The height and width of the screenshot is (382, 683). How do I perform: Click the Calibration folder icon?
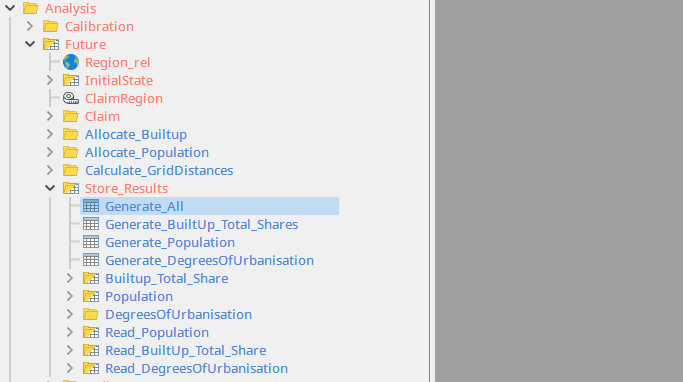(51, 26)
